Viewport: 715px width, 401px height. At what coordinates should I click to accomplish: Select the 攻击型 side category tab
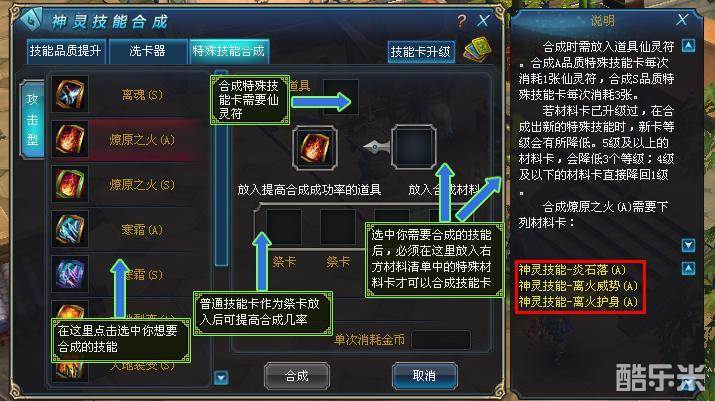32,120
